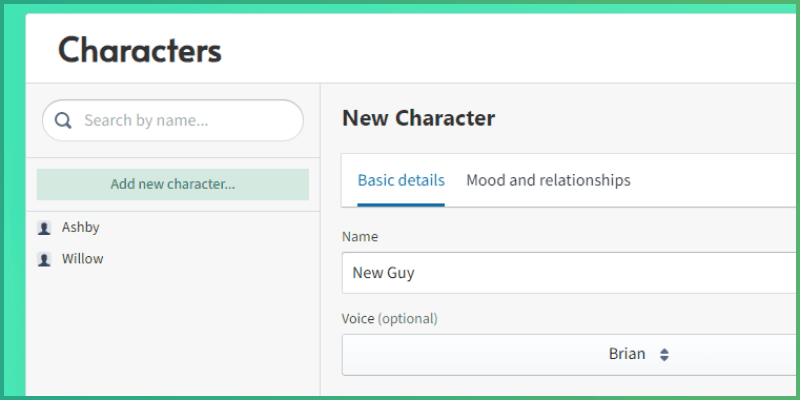Open the Willow character entry
Viewport: 800px width, 400px height.
coord(83,259)
